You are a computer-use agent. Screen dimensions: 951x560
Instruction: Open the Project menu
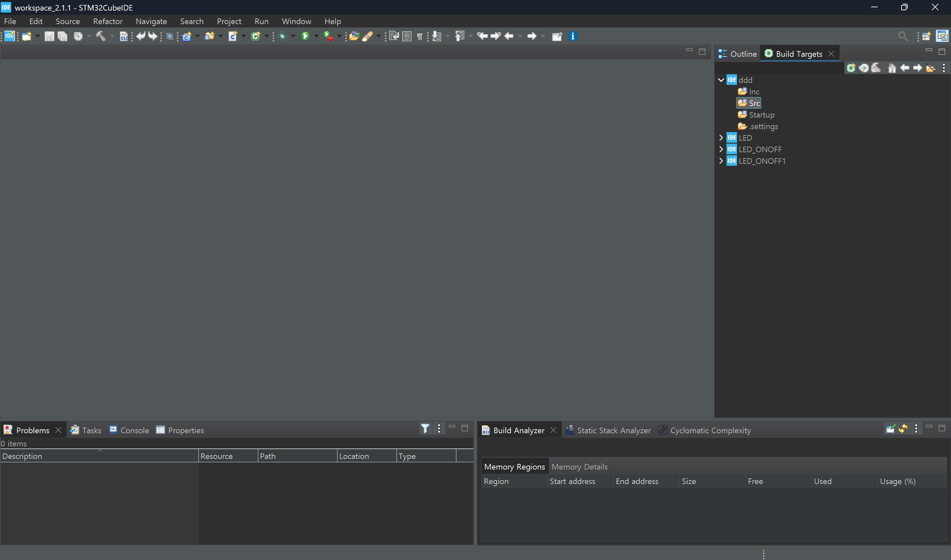point(229,21)
